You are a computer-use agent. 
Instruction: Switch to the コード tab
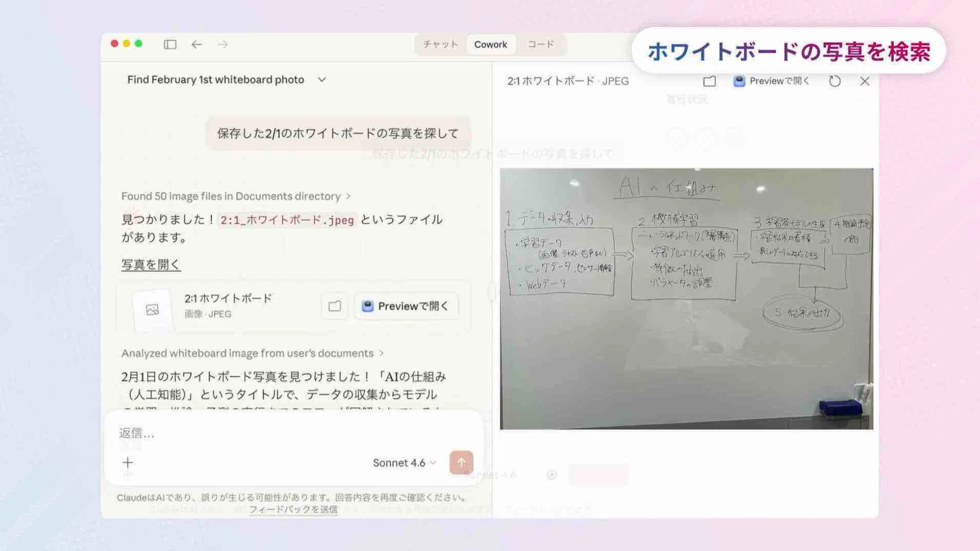(541, 44)
